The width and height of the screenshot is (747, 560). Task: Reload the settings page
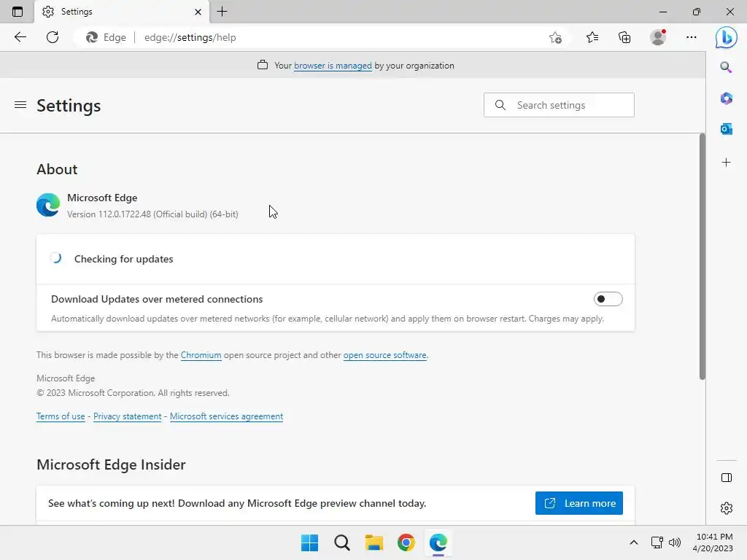53,37
